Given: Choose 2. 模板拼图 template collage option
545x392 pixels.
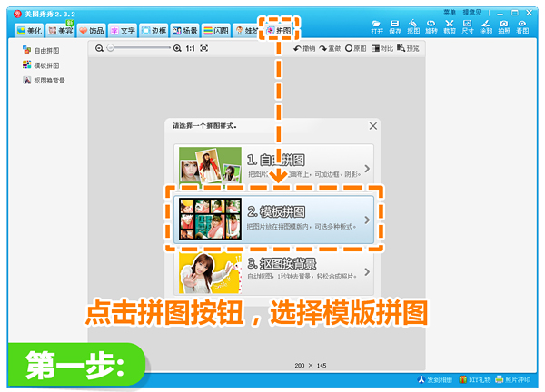Looking at the screenshot, I should coord(272,219).
